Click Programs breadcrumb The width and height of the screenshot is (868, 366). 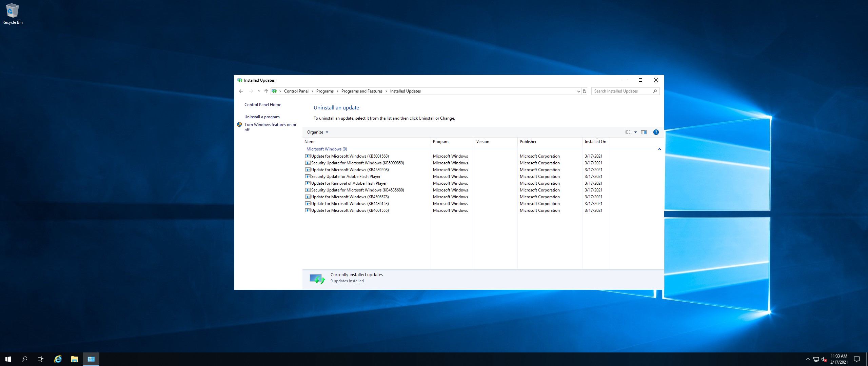coord(325,91)
